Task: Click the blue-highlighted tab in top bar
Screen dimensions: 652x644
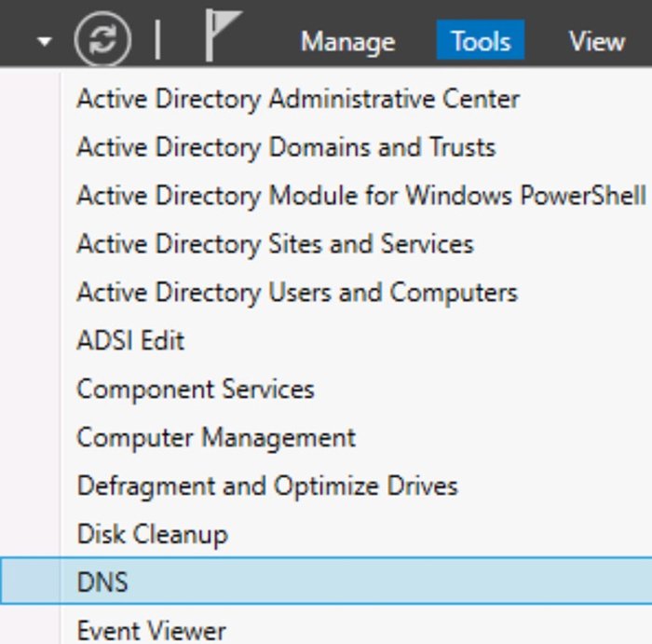Action: tap(480, 42)
